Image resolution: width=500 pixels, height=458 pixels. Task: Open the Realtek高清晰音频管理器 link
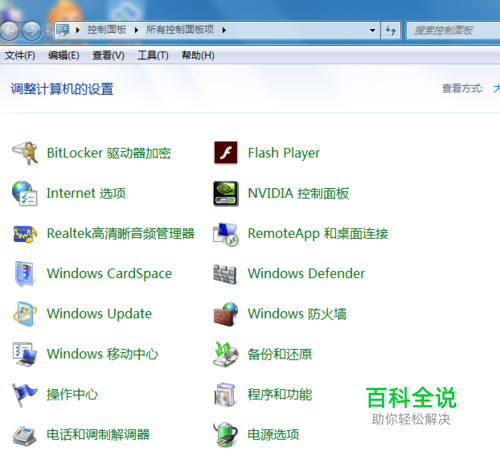click(x=121, y=234)
